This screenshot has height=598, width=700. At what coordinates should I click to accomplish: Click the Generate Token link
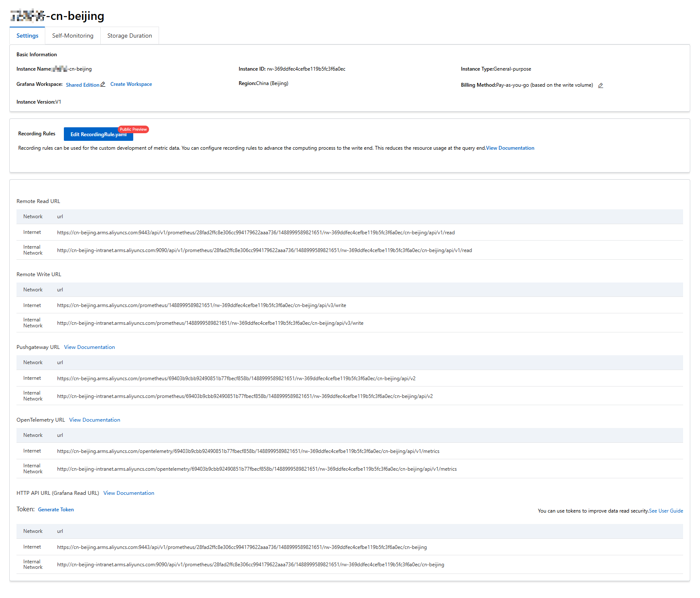(x=56, y=510)
